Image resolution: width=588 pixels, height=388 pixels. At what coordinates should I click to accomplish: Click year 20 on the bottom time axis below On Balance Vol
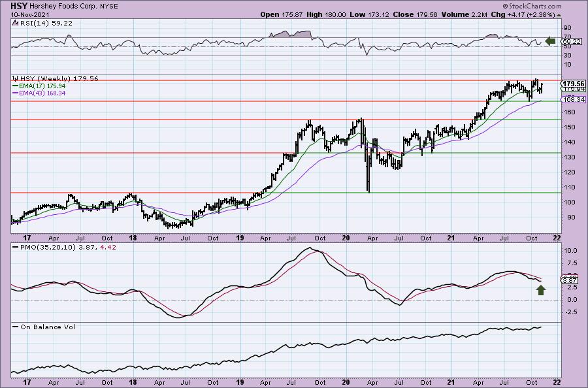[x=346, y=383]
